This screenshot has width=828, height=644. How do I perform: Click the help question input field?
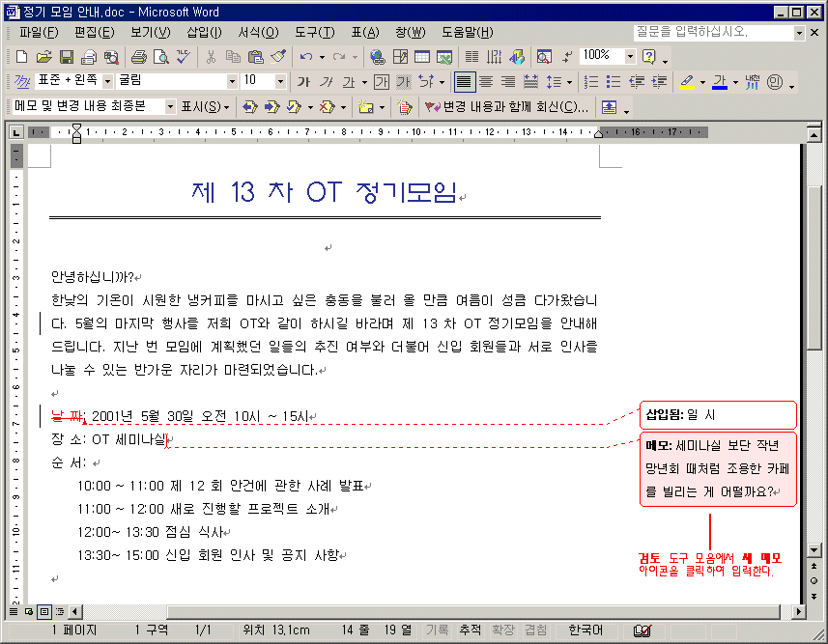click(712, 32)
